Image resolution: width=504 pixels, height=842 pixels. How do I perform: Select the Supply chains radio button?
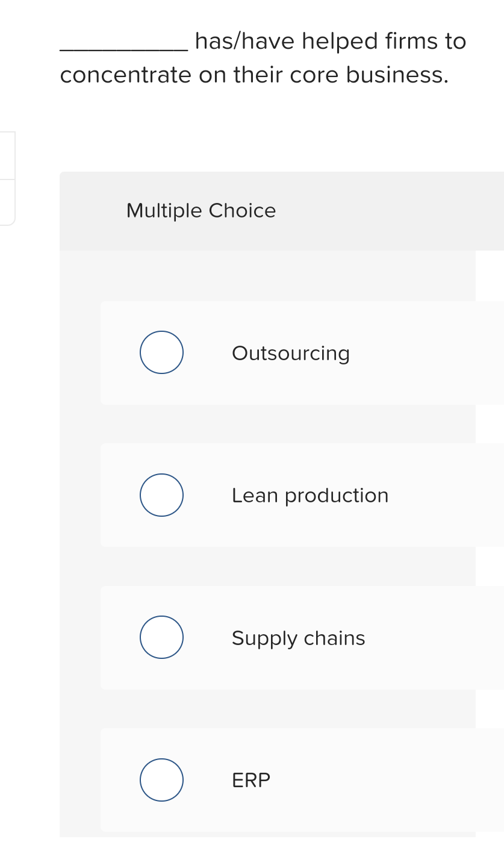[x=161, y=637]
